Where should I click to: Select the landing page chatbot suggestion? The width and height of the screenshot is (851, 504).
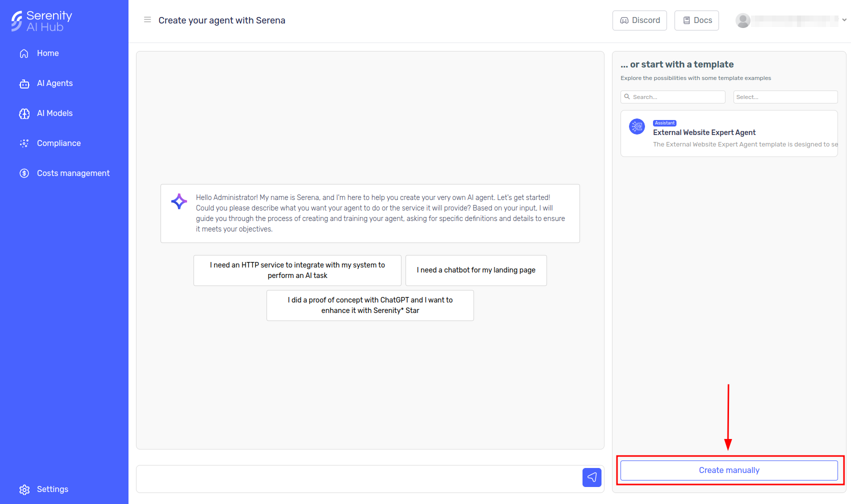pos(476,270)
